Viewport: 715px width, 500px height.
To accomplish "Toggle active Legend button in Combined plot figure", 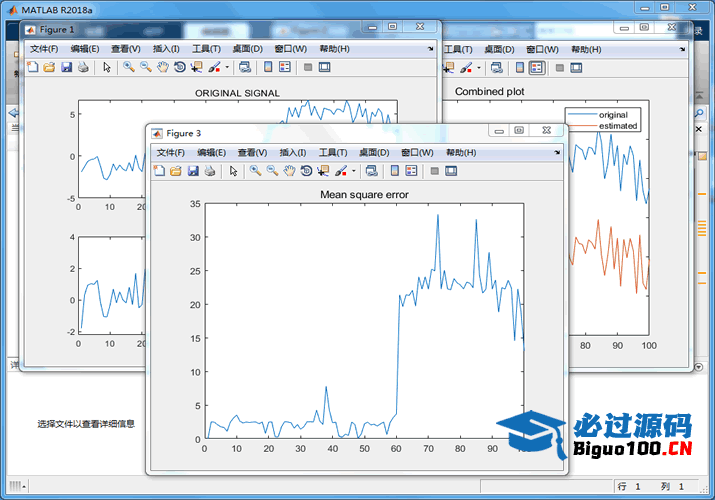I will pos(537,68).
